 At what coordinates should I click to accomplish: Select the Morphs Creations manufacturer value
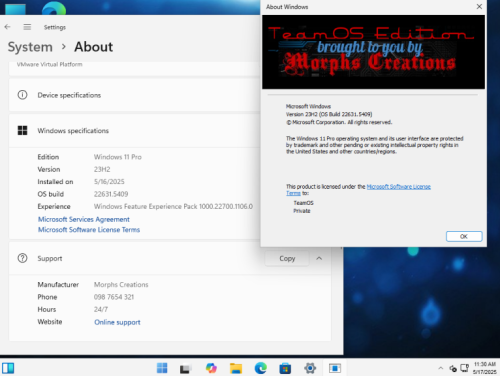[x=121, y=285]
